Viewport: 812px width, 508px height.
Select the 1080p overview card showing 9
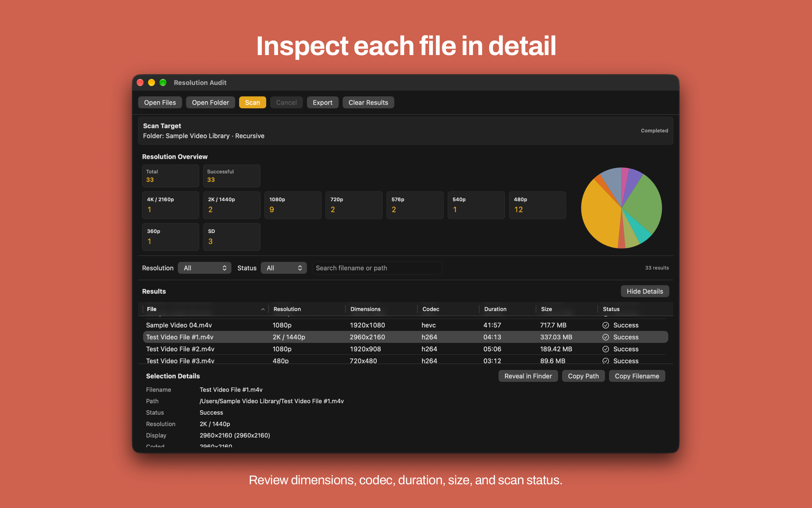293,205
